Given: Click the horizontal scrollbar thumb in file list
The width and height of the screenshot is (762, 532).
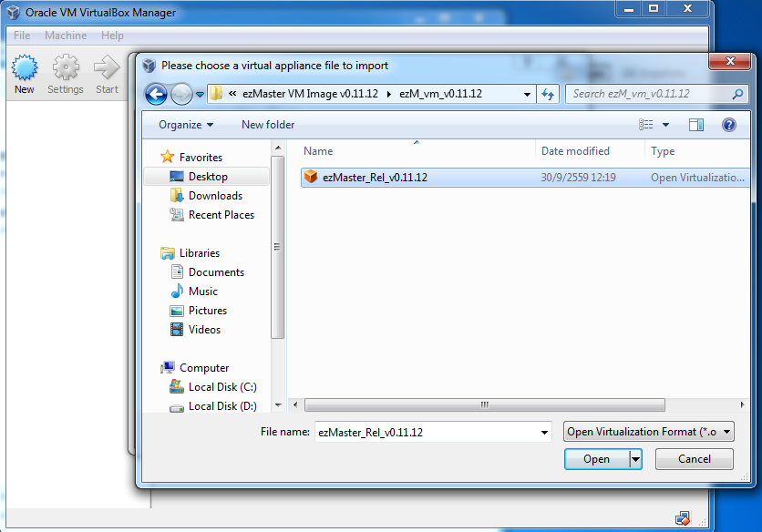Looking at the screenshot, I should [x=485, y=404].
